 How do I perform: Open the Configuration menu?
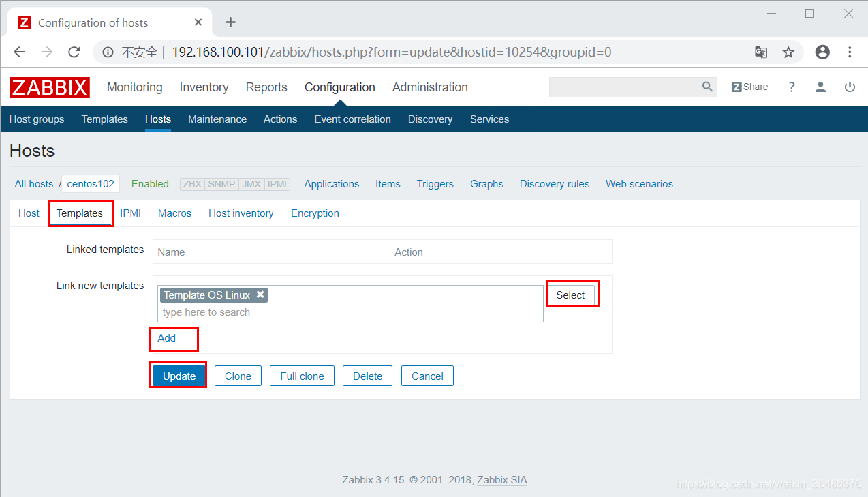coord(340,87)
